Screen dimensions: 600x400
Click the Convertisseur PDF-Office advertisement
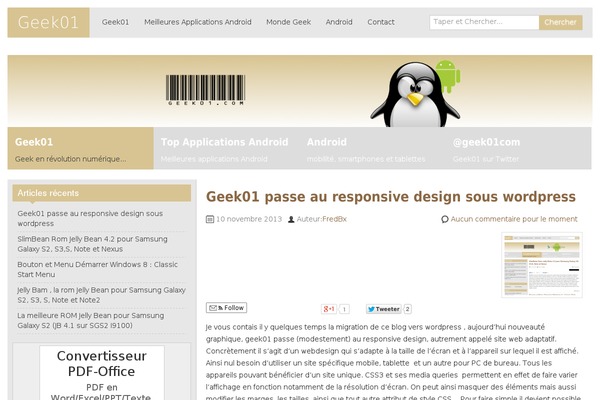coord(102,373)
